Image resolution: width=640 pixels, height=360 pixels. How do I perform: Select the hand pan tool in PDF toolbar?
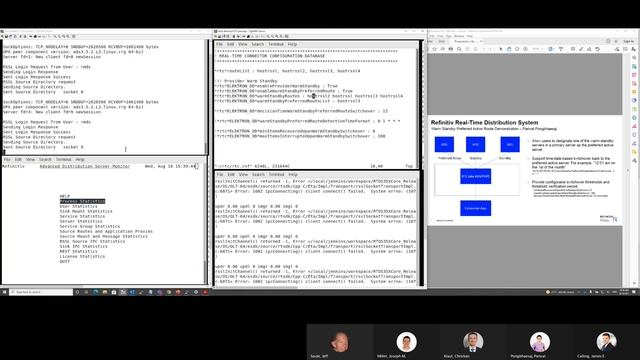click(509, 49)
